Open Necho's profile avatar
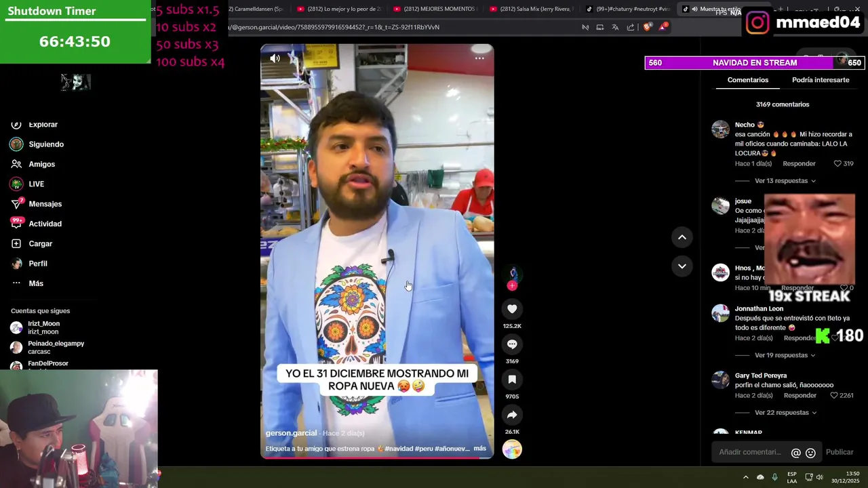The image size is (868, 488). [720, 129]
